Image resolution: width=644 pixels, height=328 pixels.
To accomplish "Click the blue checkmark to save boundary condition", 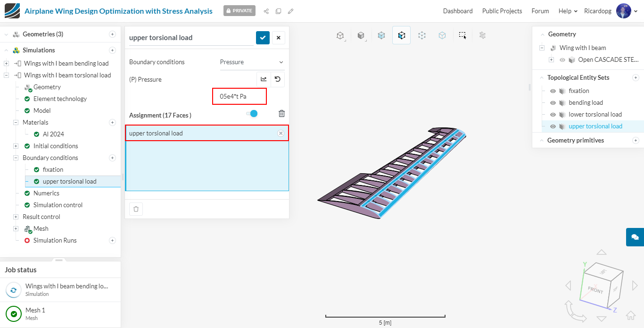I will coord(263,38).
